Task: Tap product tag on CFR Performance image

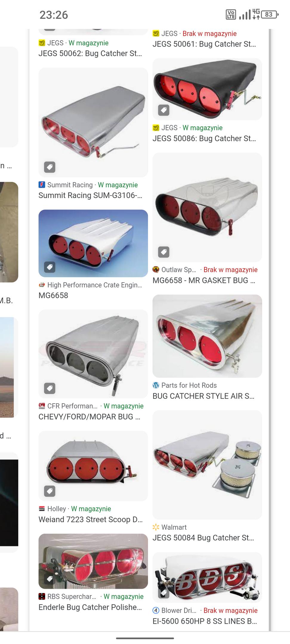Action: (x=50, y=388)
